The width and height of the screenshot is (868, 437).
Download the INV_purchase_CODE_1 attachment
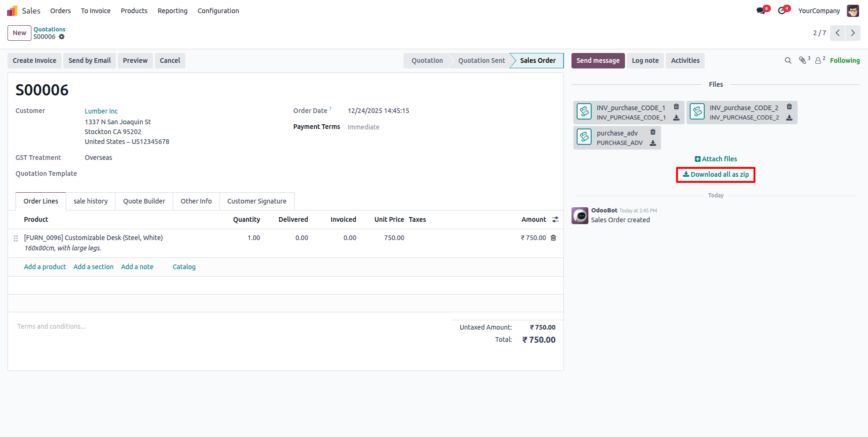click(676, 118)
